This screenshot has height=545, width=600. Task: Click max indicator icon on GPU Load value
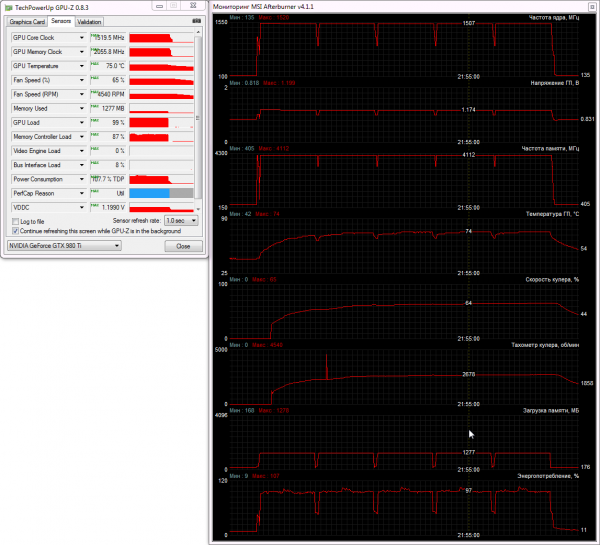pyautogui.click(x=94, y=120)
